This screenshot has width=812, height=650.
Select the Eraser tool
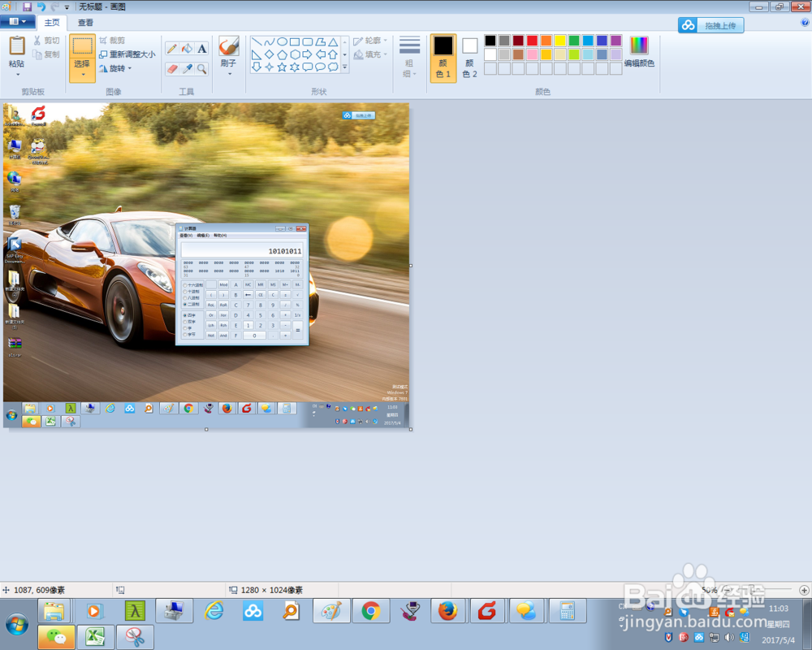pyautogui.click(x=171, y=68)
